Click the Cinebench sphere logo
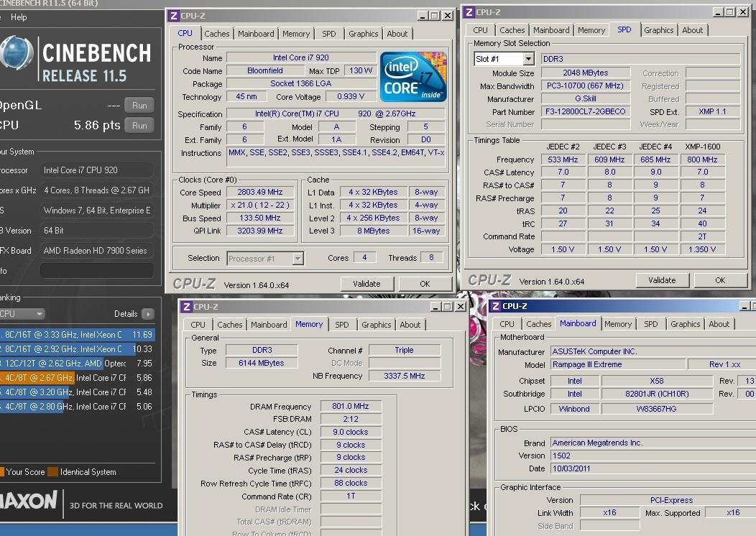This screenshot has height=536, width=756. coord(17,52)
